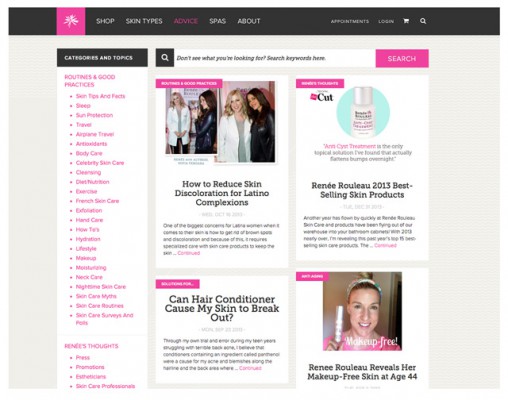This screenshot has width=508, height=400.
Task: Go to APPOINTMENTS
Action: coord(350,21)
